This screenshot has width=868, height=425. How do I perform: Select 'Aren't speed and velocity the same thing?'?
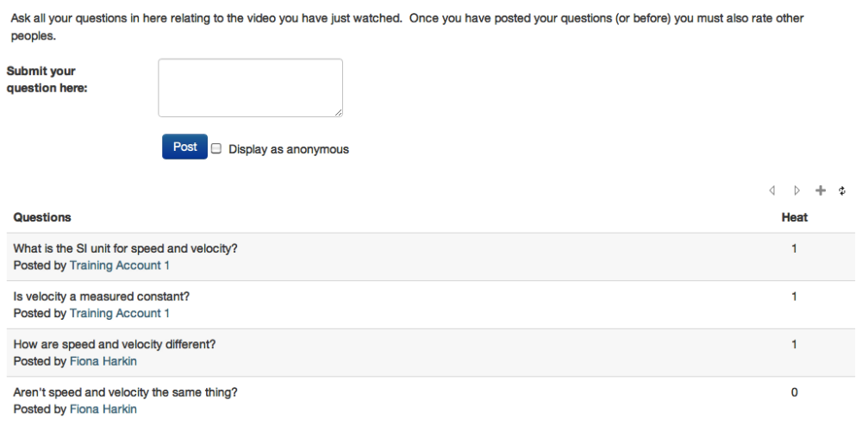click(x=126, y=392)
